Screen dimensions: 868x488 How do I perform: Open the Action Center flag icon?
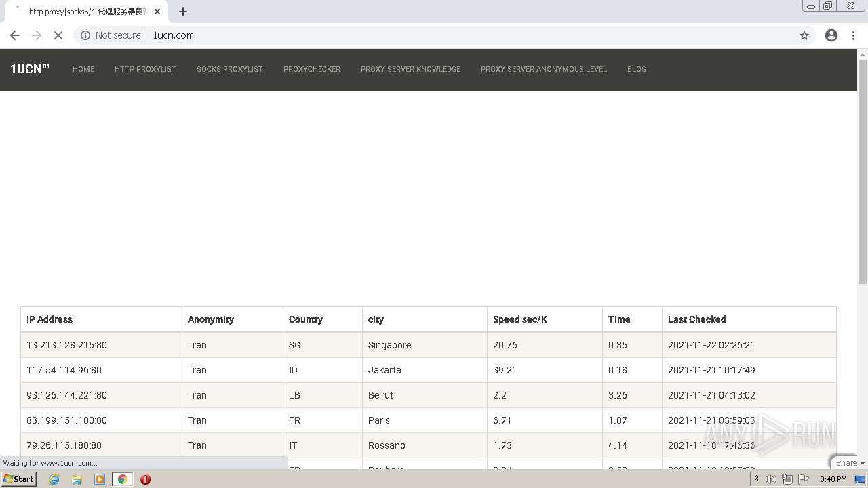pyautogui.click(x=804, y=479)
